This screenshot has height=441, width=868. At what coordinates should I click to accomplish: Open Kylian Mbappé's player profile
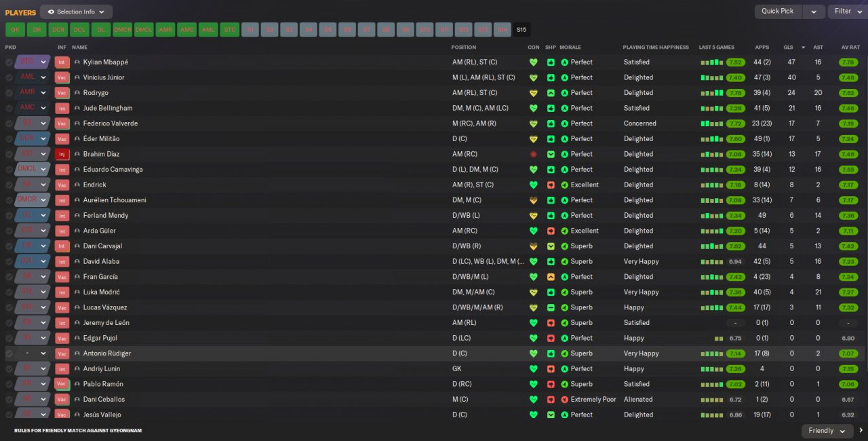tap(105, 62)
